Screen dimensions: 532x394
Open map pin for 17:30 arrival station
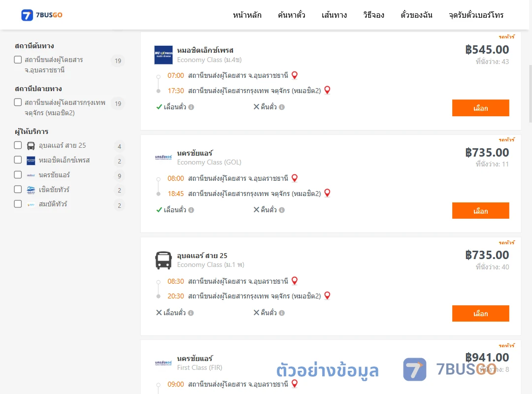click(x=328, y=90)
